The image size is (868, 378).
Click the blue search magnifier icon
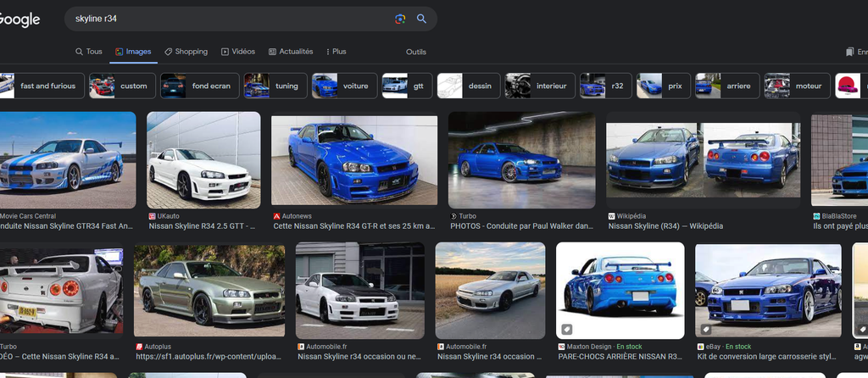click(x=421, y=19)
